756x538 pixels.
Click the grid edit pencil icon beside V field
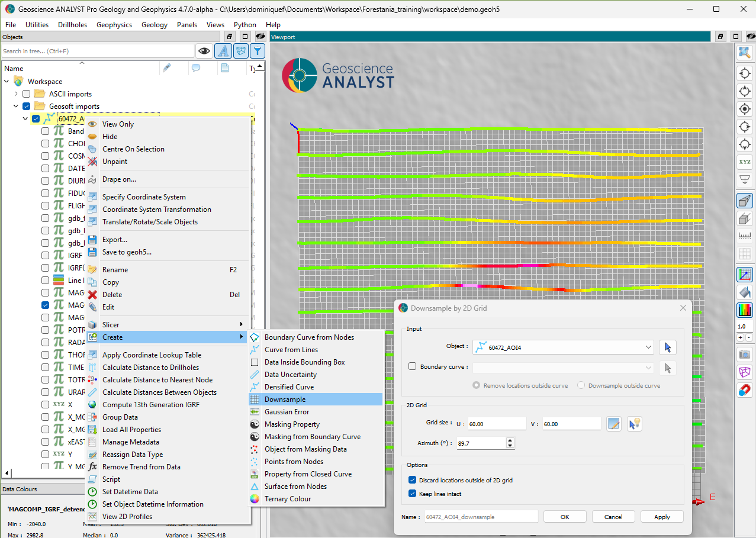pyautogui.click(x=614, y=424)
